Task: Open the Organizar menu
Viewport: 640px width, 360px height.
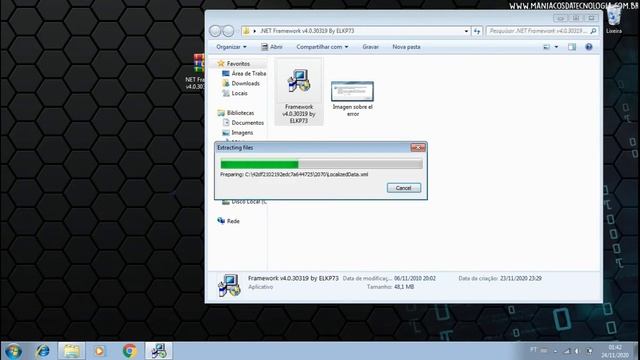Action: point(231,47)
